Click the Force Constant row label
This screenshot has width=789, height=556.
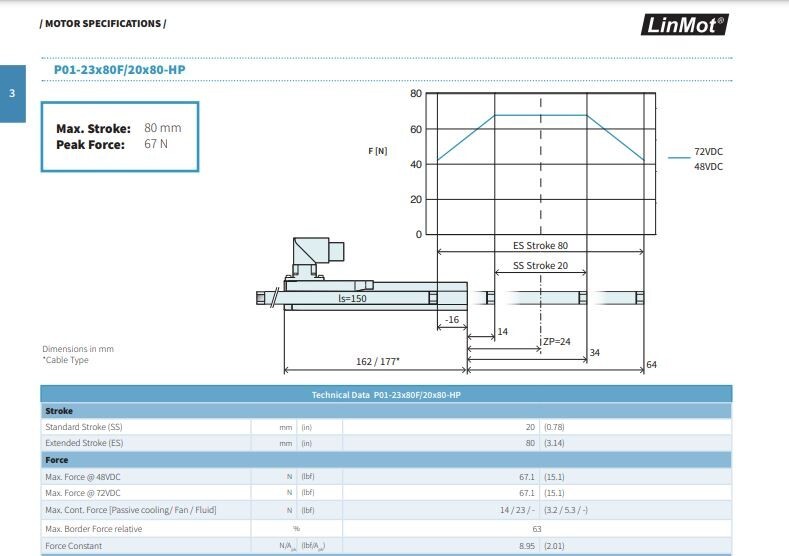pos(73,546)
